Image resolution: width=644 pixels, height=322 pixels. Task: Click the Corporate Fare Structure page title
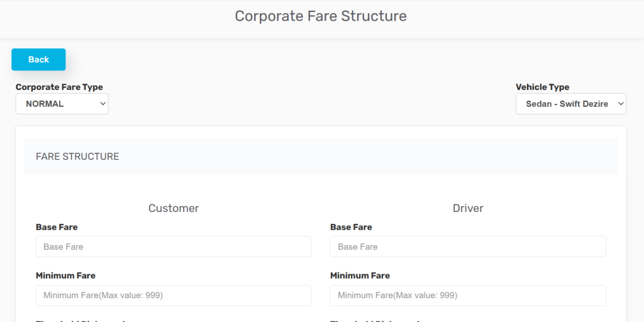click(321, 16)
